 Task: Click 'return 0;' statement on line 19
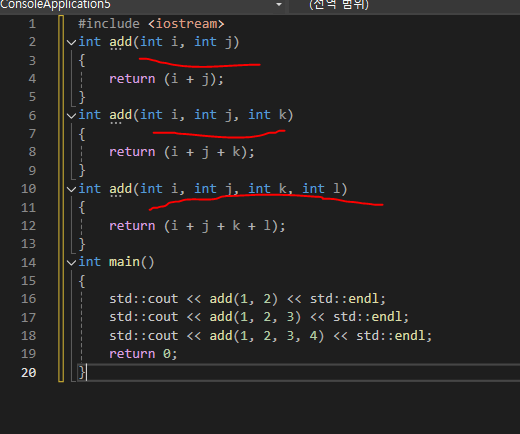pos(143,354)
